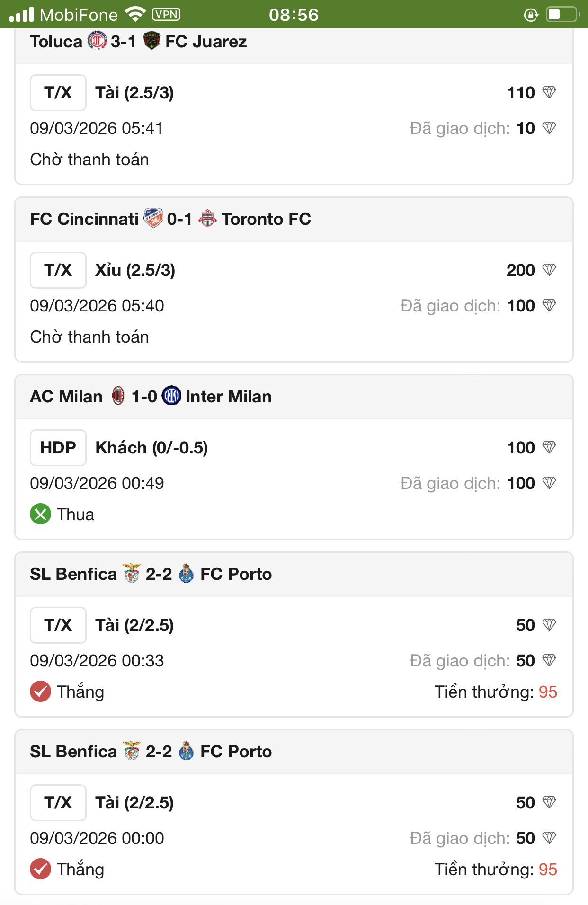This screenshot has width=588, height=905.
Task: Tap the FC Juarez crest icon
Action: pos(151,41)
